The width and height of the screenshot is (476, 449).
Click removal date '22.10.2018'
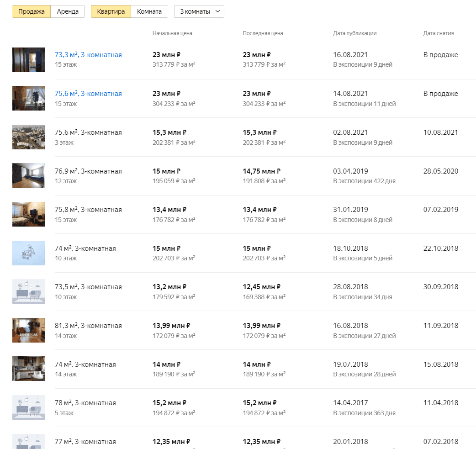click(441, 248)
